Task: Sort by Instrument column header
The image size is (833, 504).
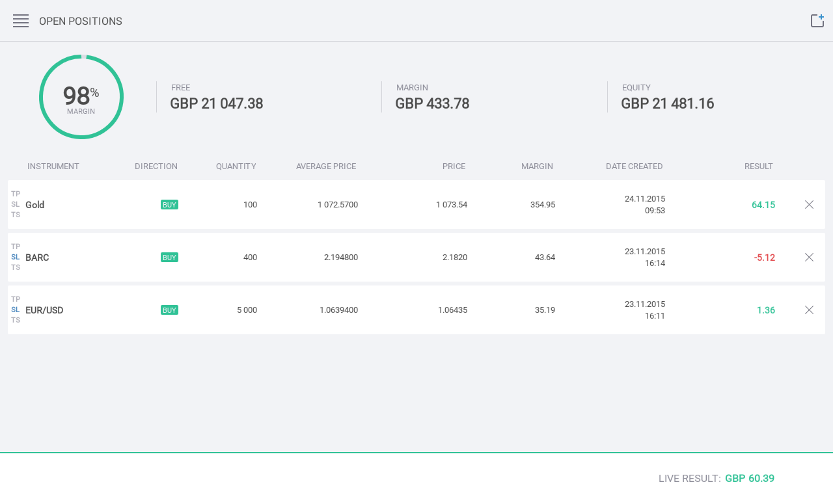Action: 53,166
